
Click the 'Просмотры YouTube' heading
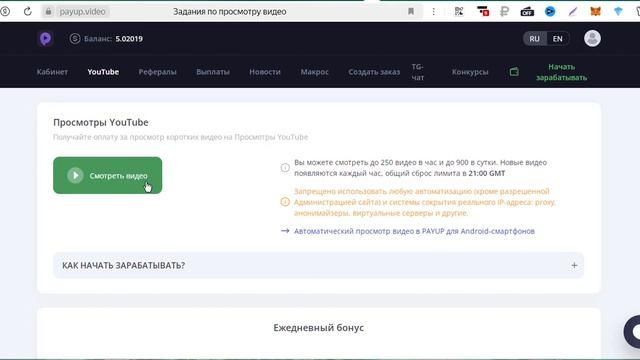pos(101,122)
